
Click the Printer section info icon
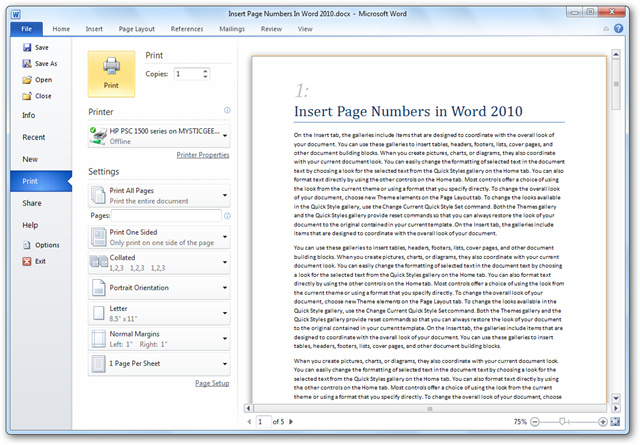point(227,110)
